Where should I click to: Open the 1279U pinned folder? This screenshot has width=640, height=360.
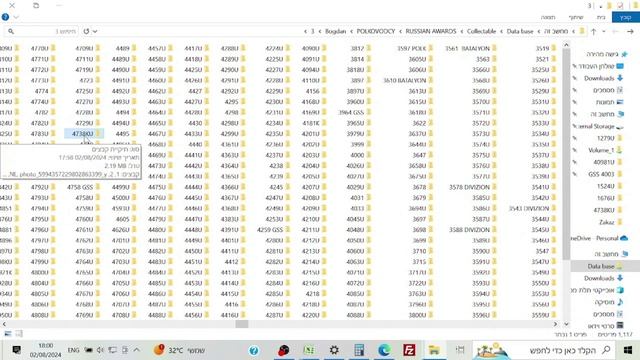pos(610,138)
